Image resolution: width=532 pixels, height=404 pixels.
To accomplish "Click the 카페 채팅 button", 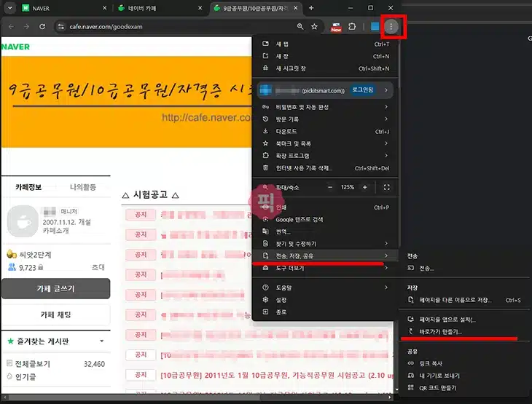I will 55,314.
